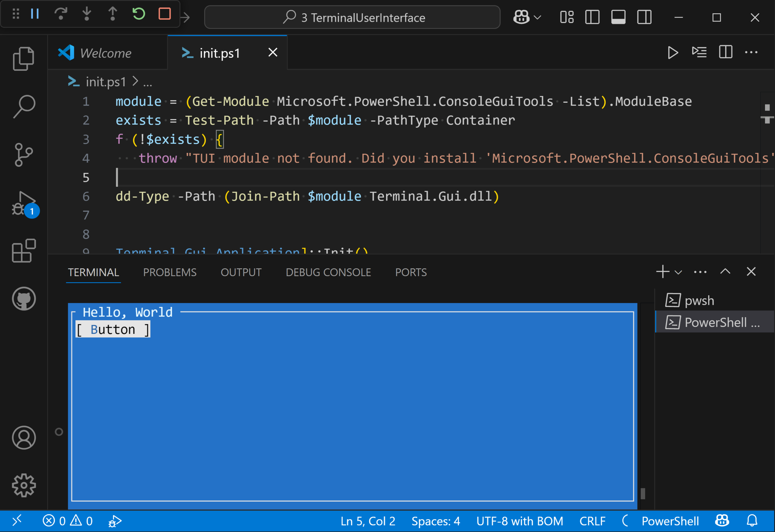
Task: Switch to the PROBLEMS panel tab
Action: [x=170, y=272]
